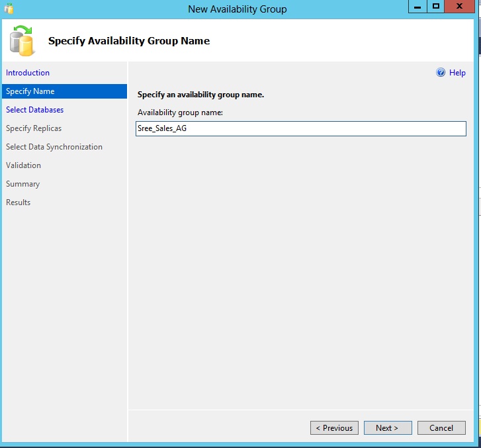Viewport: 481px width, 448px height.
Task: Select the Results step in sidebar
Action: [x=19, y=202]
